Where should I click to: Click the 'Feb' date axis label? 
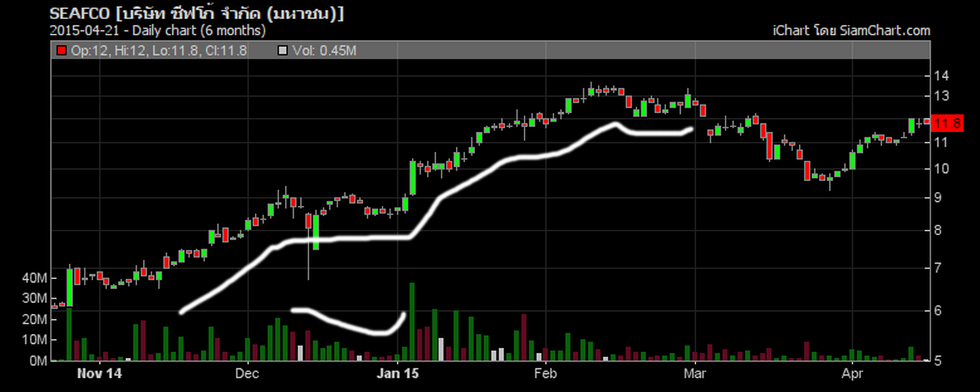point(546,374)
